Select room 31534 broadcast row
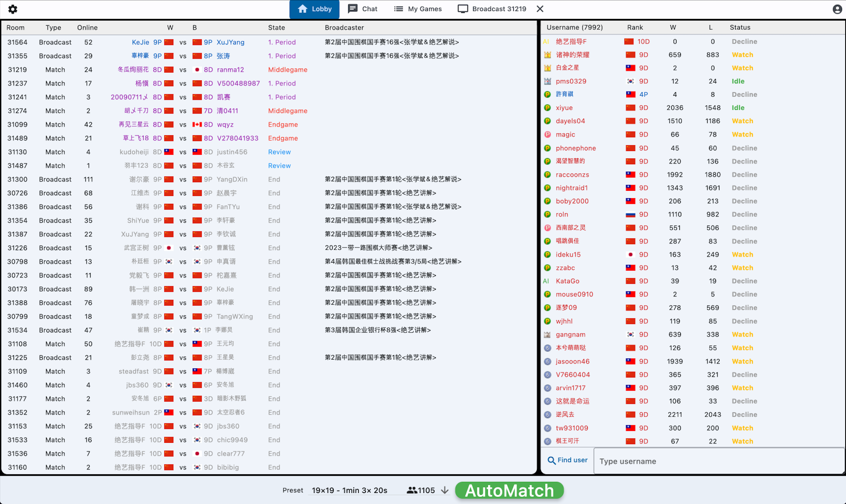846x504 pixels. coord(269,330)
